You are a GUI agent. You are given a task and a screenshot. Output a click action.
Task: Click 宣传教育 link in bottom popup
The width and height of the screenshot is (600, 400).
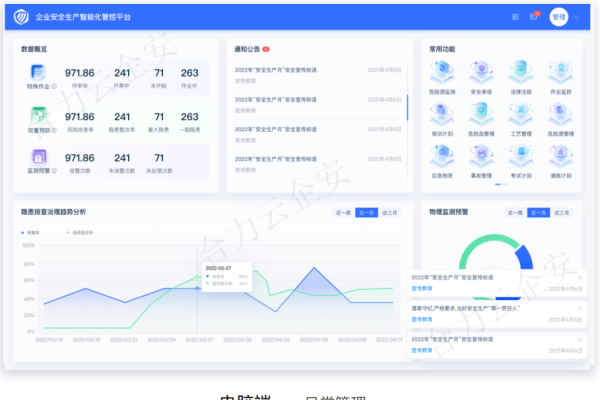tap(422, 350)
